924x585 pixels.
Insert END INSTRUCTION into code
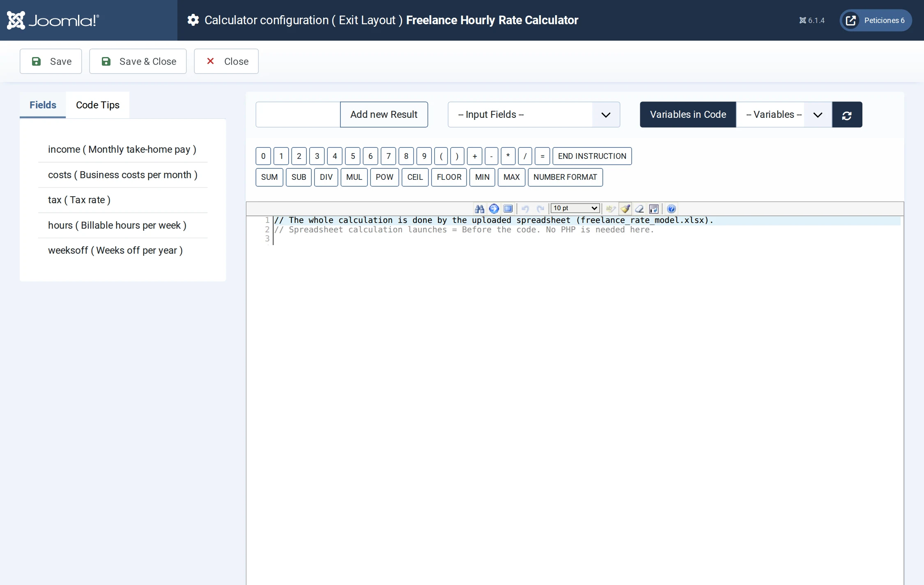[592, 156]
